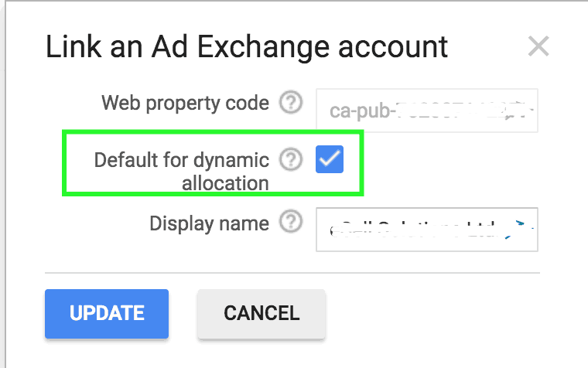The width and height of the screenshot is (588, 368).
Task: Click the question mark left of the checkbox
Action: coord(290,160)
